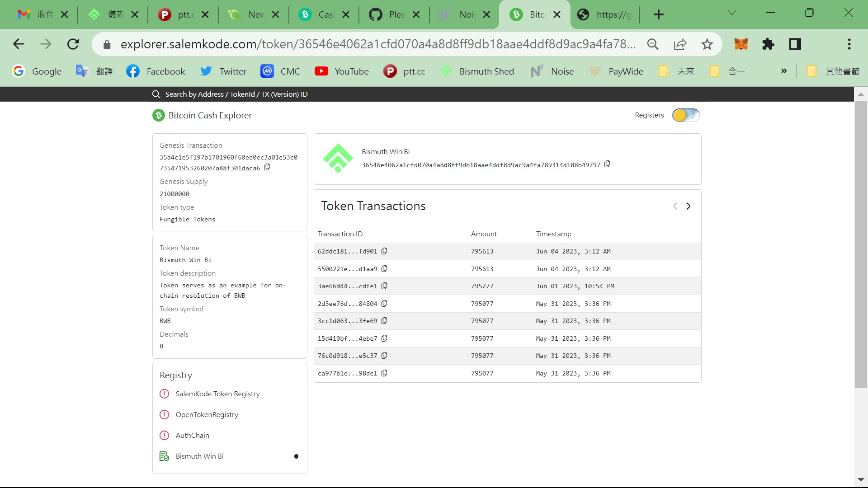The height and width of the screenshot is (488, 868).
Task: Open the Noise bookmark
Action: coord(552,71)
